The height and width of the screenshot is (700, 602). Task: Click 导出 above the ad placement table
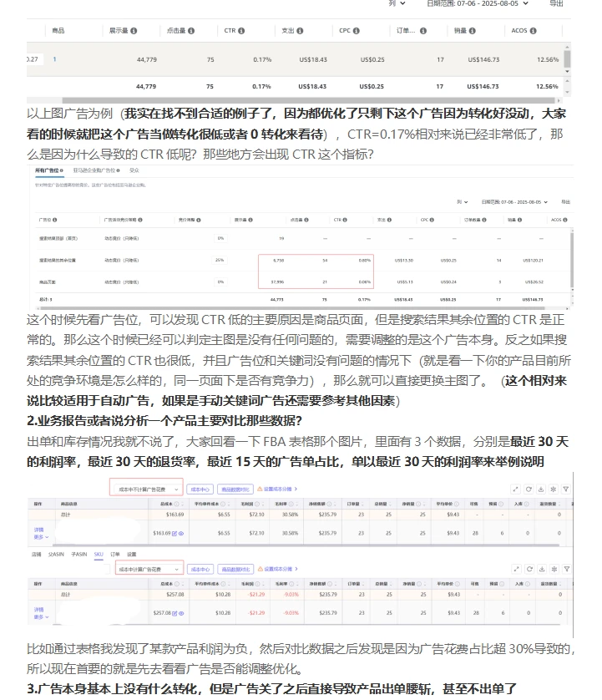point(565,202)
